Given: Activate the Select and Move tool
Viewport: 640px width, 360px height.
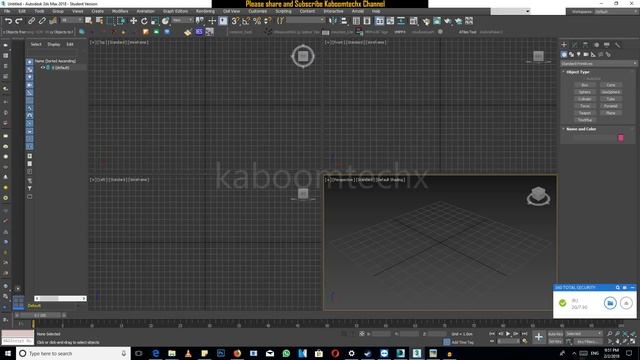Looking at the screenshot, I should [x=133, y=21].
